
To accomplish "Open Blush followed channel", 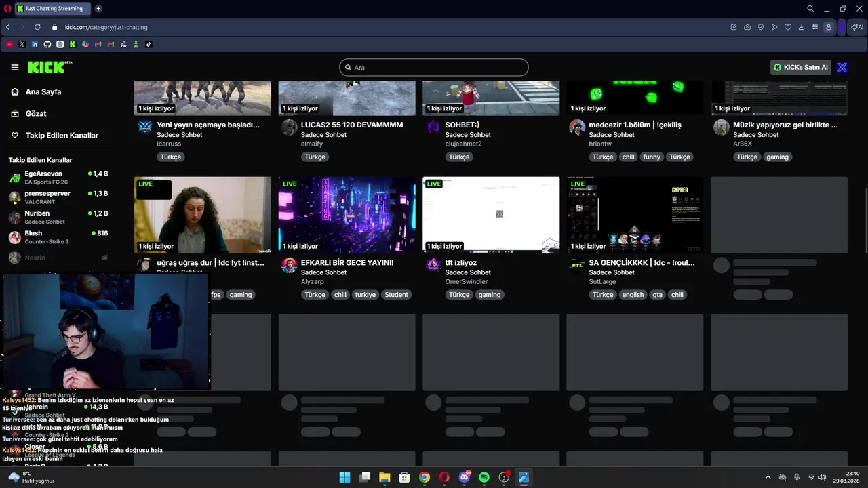I will pyautogui.click(x=58, y=237).
